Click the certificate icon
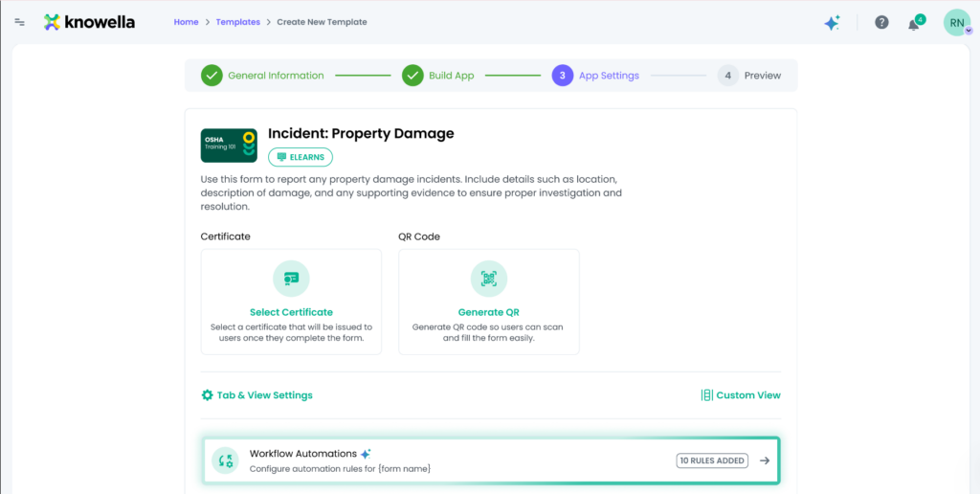Screen dimensions: 980x494 click(x=291, y=279)
